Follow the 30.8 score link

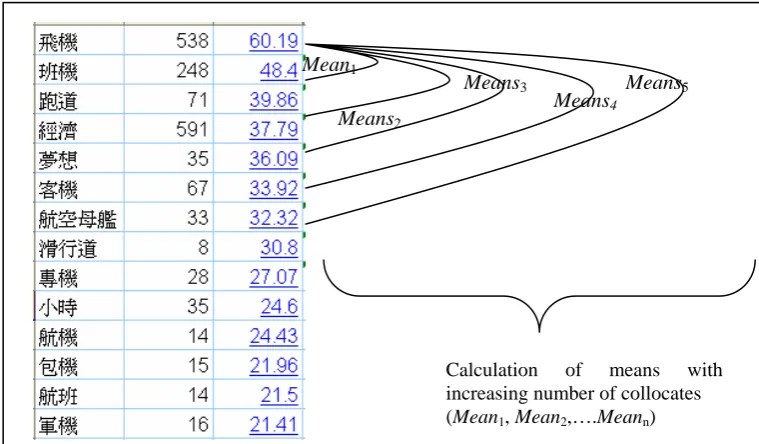279,247
